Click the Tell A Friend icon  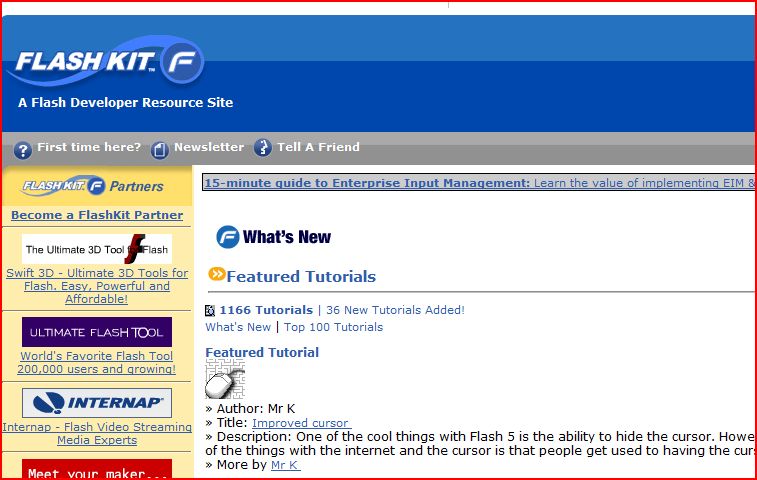[x=263, y=148]
